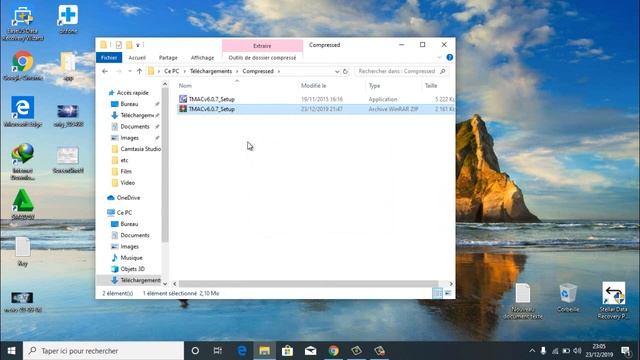Open Internet Download Manager desktop icon

(x=22, y=162)
